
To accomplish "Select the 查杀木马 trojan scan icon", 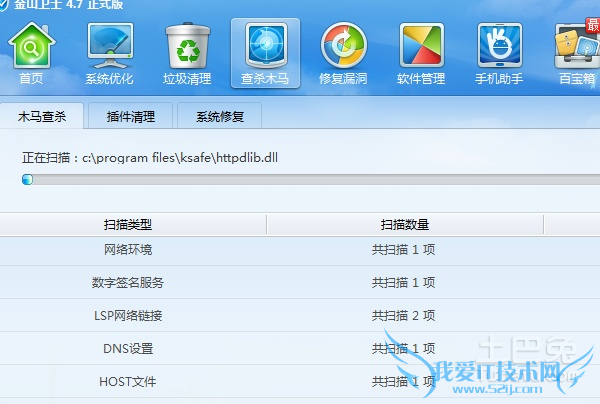I will (265, 54).
